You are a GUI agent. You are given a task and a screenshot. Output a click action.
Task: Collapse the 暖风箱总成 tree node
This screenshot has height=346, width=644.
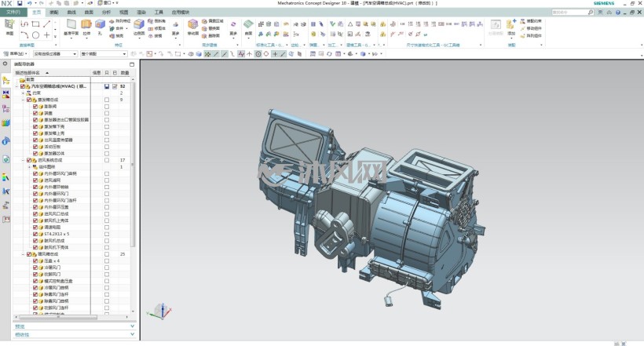point(23,254)
